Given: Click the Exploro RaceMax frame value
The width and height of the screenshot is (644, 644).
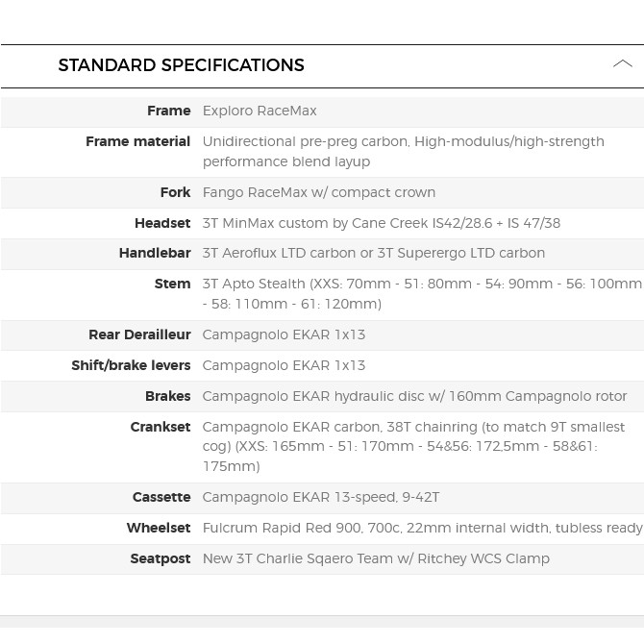Looking at the screenshot, I should pos(260,111).
